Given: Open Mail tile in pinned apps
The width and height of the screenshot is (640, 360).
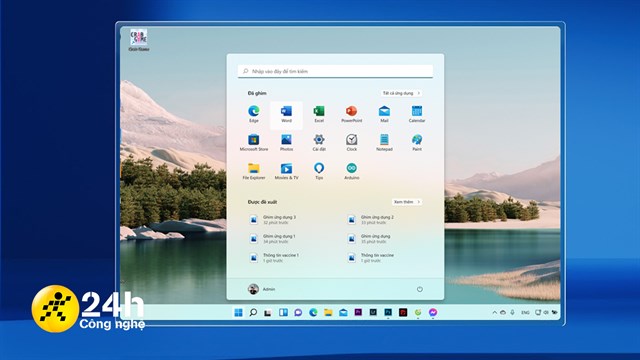Looking at the screenshot, I should pos(384,114).
